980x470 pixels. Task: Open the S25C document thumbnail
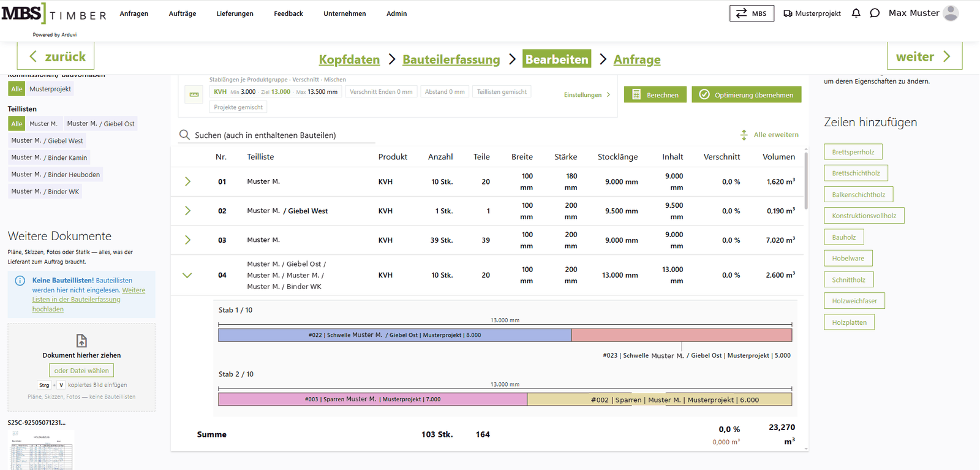coord(42,450)
